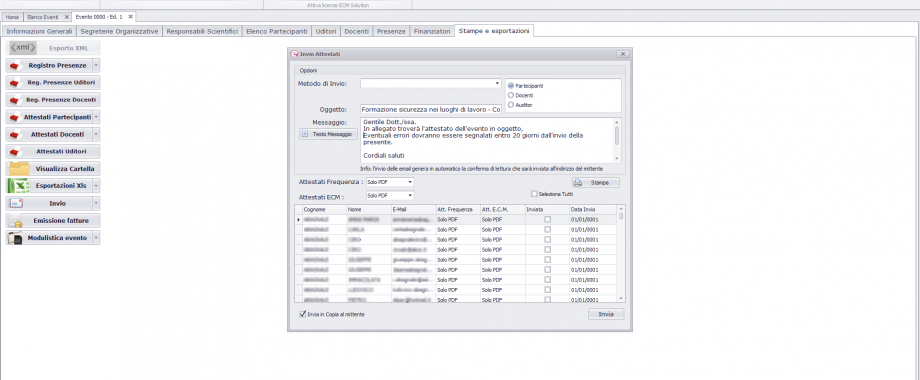920x380 pixels.
Task: Tick Inviata checkbox in the first table row
Action: pyautogui.click(x=547, y=219)
